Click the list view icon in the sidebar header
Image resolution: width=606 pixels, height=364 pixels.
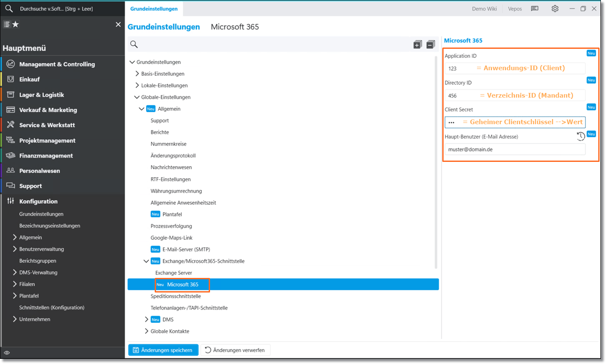tap(7, 24)
